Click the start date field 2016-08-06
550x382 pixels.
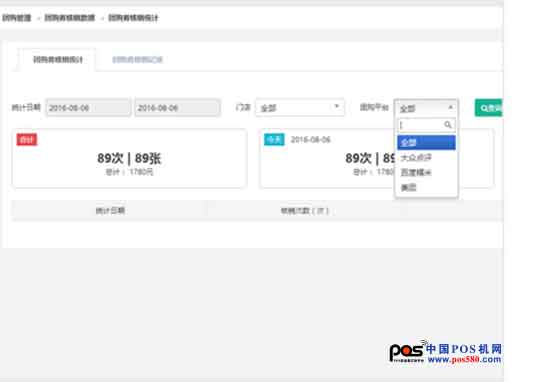88,108
